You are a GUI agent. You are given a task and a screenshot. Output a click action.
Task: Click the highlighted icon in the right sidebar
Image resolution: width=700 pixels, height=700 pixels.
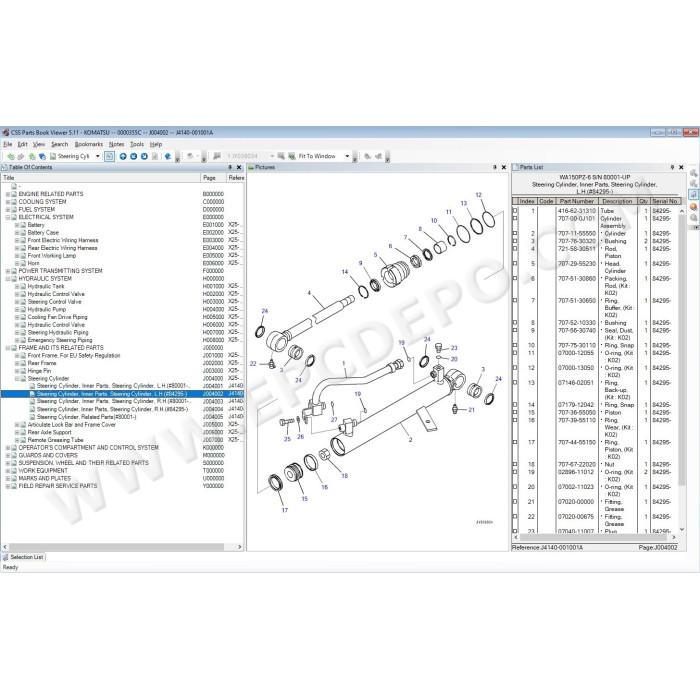point(693,195)
